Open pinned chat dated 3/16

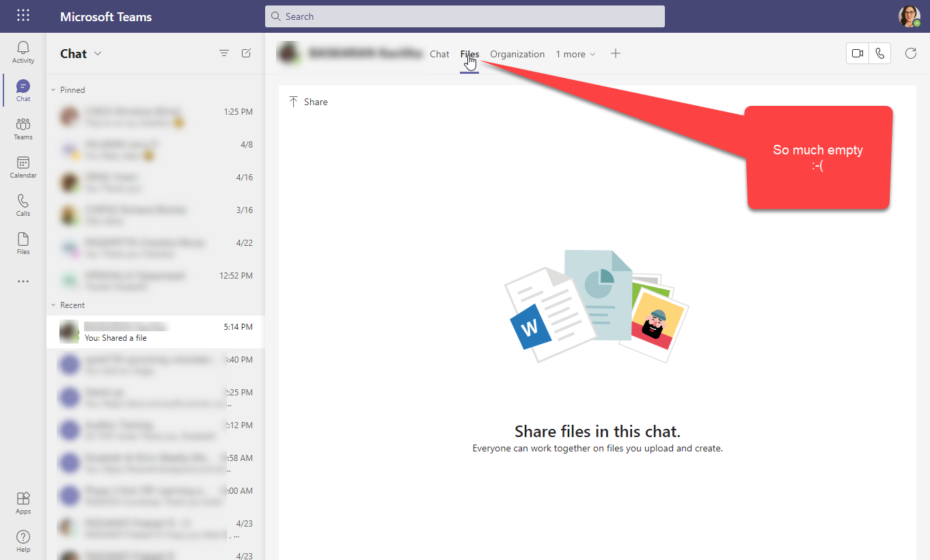155,215
